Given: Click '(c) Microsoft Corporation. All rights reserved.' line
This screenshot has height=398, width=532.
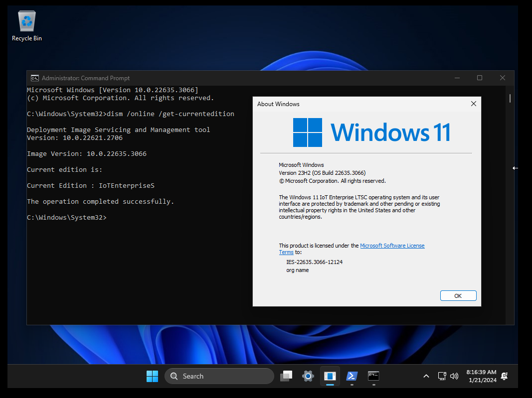Looking at the screenshot, I should pos(121,98).
